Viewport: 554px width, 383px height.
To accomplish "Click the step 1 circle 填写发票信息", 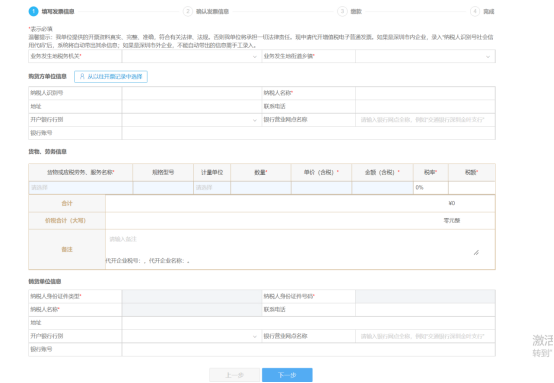I will click(33, 11).
